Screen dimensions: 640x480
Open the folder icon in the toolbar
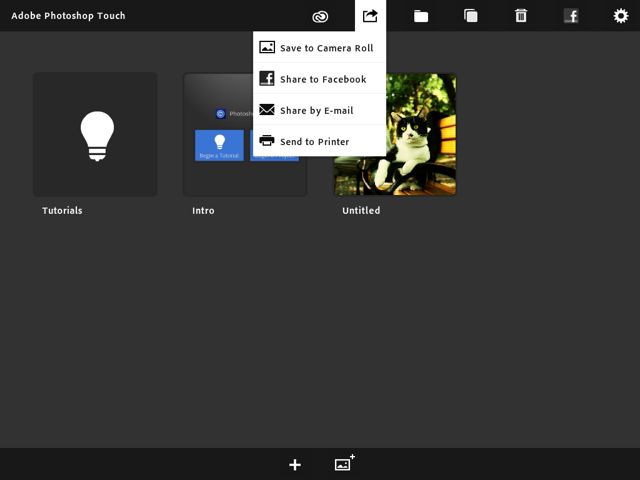(421, 16)
